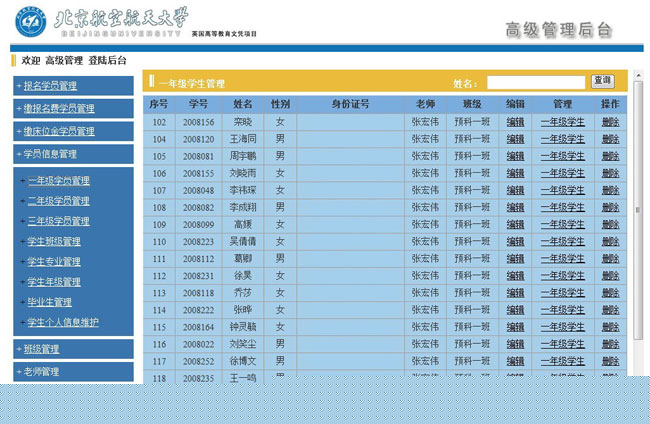Image resolution: width=650 pixels, height=424 pixels.
Task: Click 删除 link for student row 104
Action: pos(610,139)
